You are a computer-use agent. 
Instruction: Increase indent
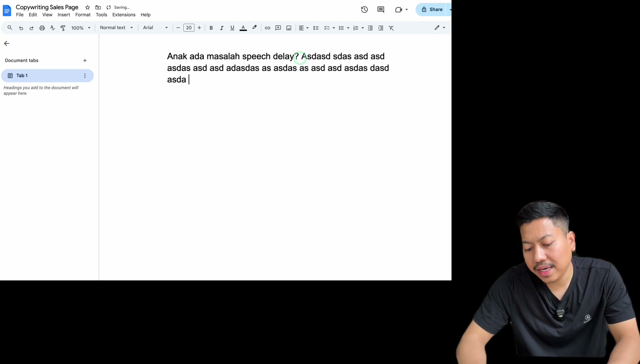(x=381, y=28)
